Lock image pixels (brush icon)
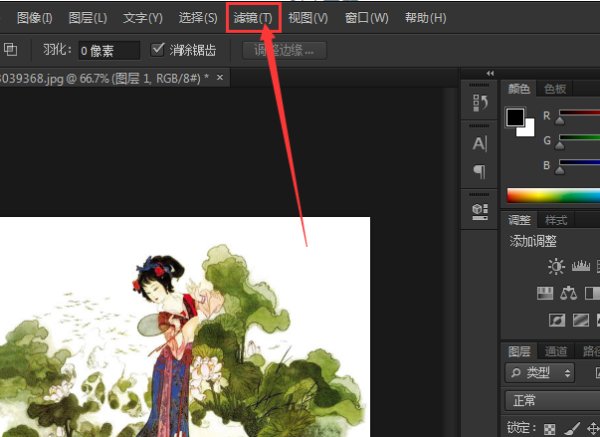 [571, 428]
